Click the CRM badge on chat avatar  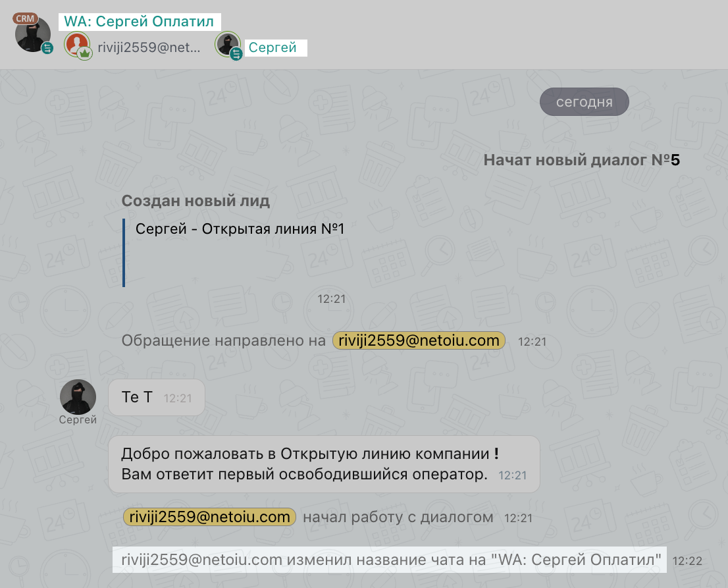(25, 18)
